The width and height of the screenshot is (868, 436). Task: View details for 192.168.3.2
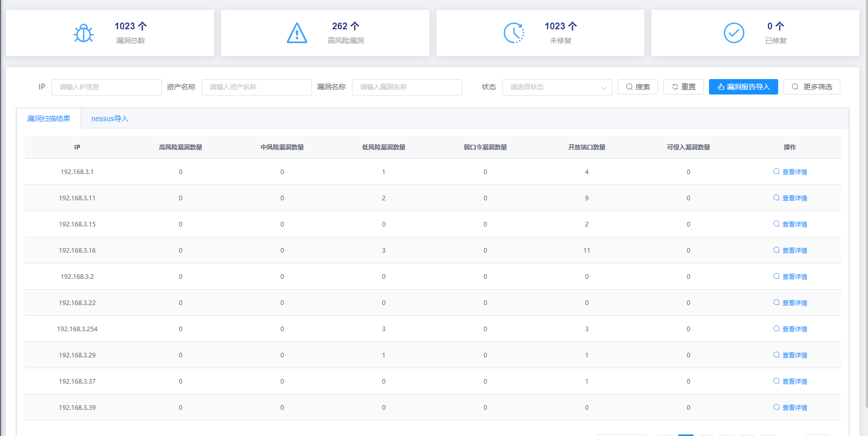click(x=790, y=277)
